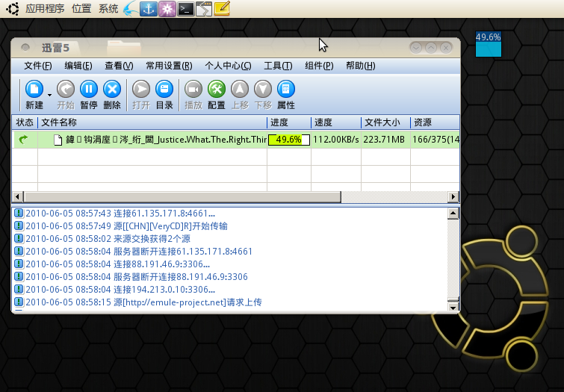The width and height of the screenshot is (564, 392).
Task: Click the 开始 (Start) toolbar icon
Action: coord(66,90)
